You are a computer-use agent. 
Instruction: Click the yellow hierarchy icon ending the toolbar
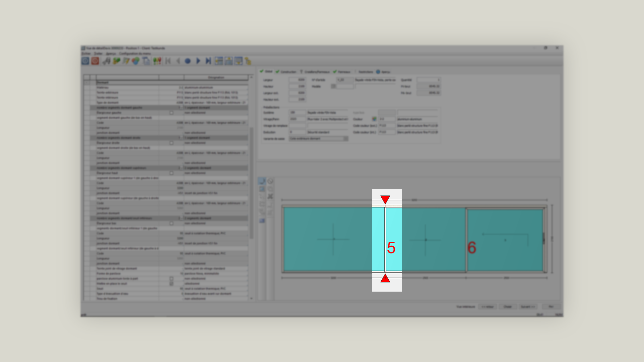pos(248,61)
